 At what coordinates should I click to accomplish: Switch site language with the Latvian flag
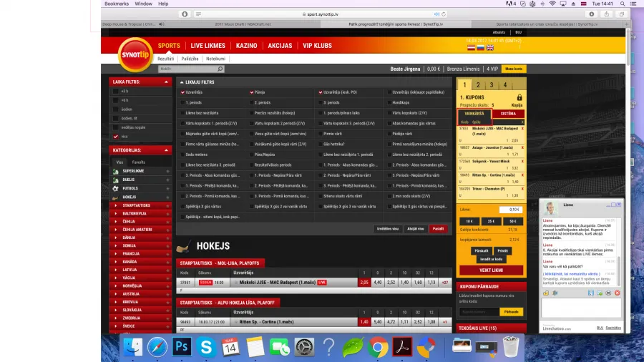(x=471, y=48)
